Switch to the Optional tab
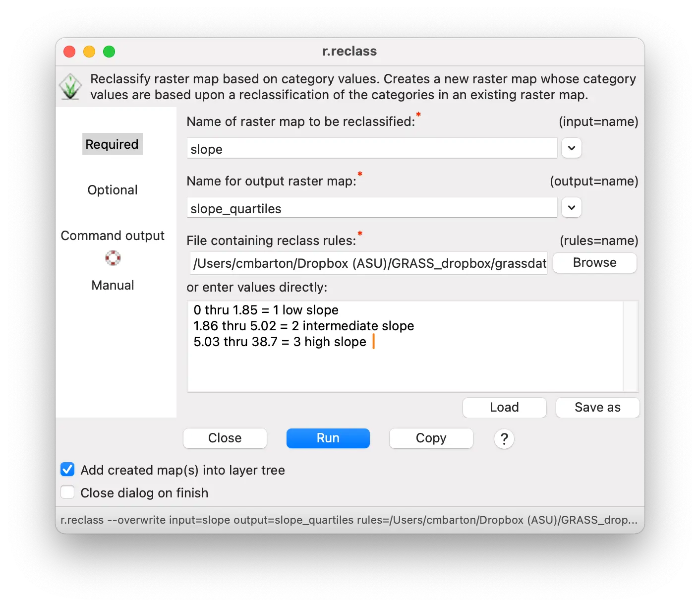Image resolution: width=700 pixels, height=607 pixels. pyautogui.click(x=113, y=190)
